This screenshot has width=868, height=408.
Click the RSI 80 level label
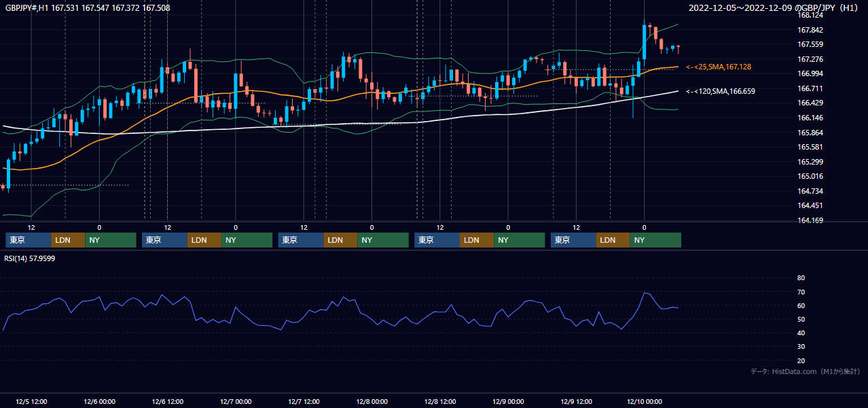pos(801,278)
